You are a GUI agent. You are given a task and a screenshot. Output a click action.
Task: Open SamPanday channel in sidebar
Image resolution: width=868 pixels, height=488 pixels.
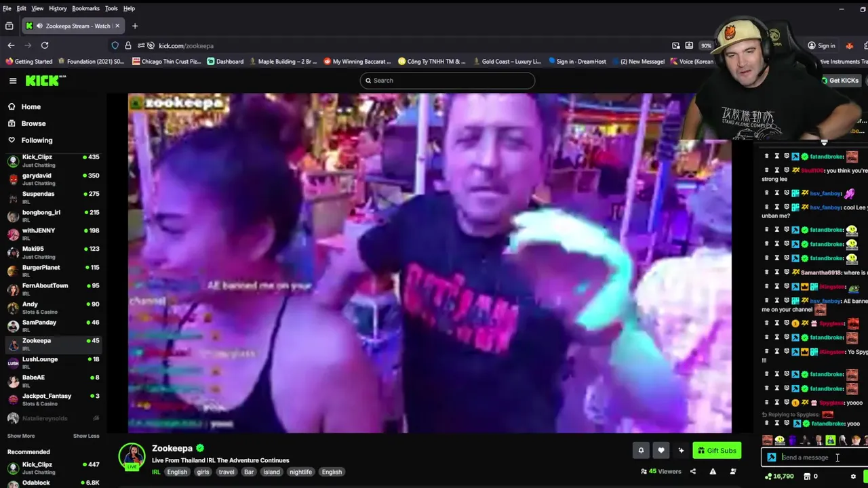(53, 326)
